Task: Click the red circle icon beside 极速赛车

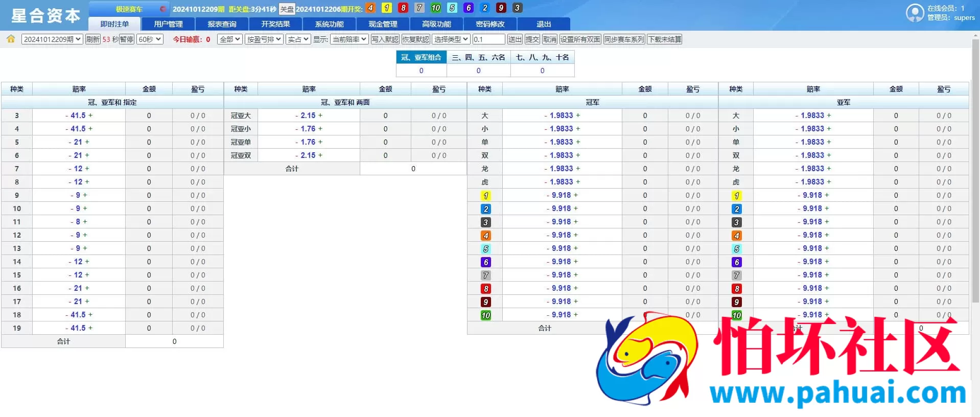Action: pos(162,9)
